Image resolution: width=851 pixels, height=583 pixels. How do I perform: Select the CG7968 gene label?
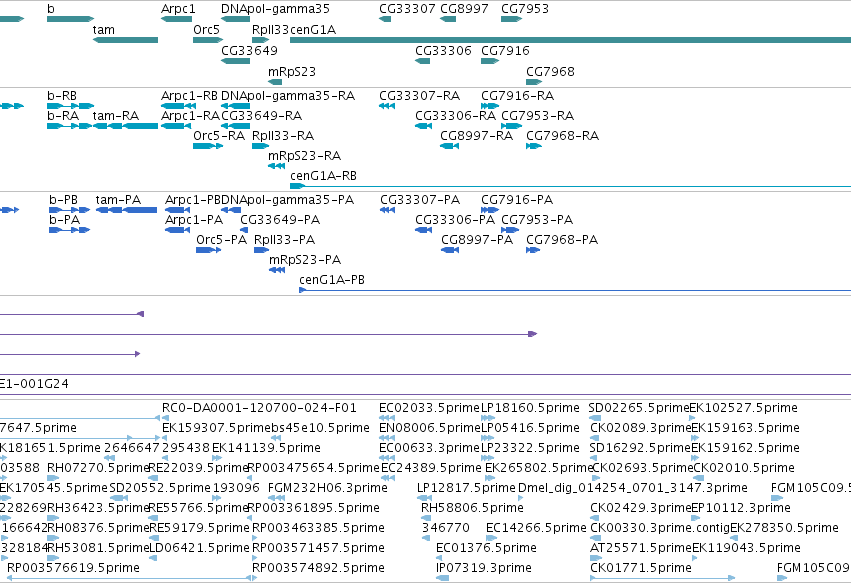pyautogui.click(x=550, y=72)
